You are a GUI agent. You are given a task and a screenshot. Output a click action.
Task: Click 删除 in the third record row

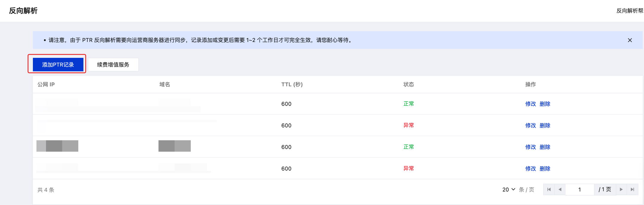(x=545, y=147)
